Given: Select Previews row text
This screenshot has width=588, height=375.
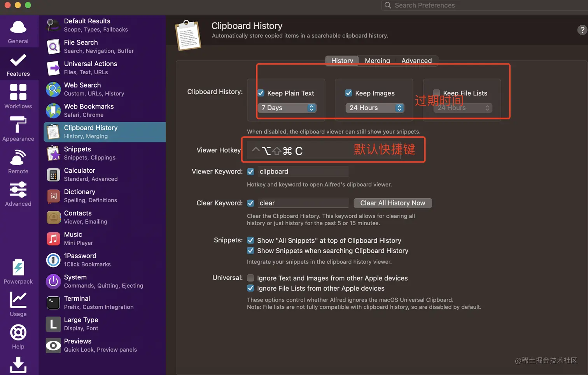Looking at the screenshot, I should [100, 345].
